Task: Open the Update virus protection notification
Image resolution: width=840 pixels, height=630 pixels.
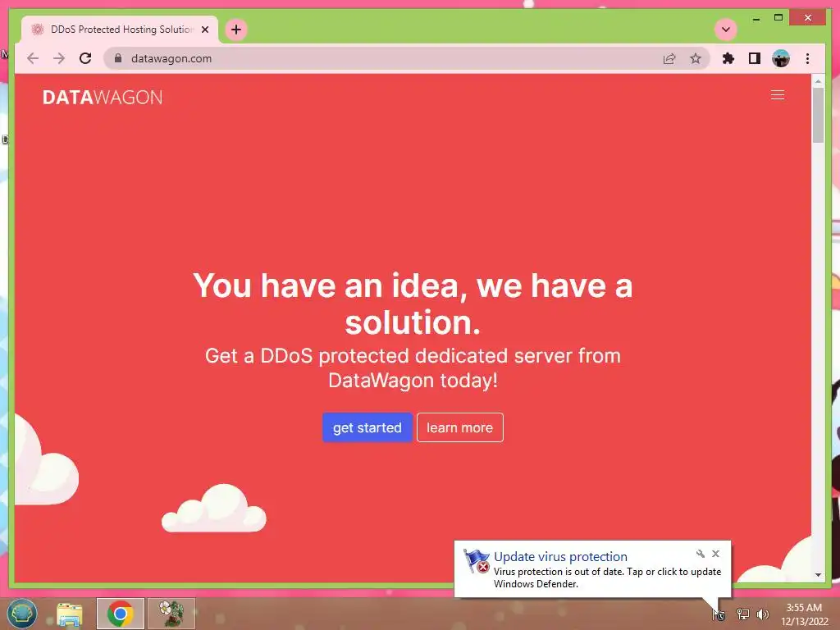Action: tap(592, 569)
